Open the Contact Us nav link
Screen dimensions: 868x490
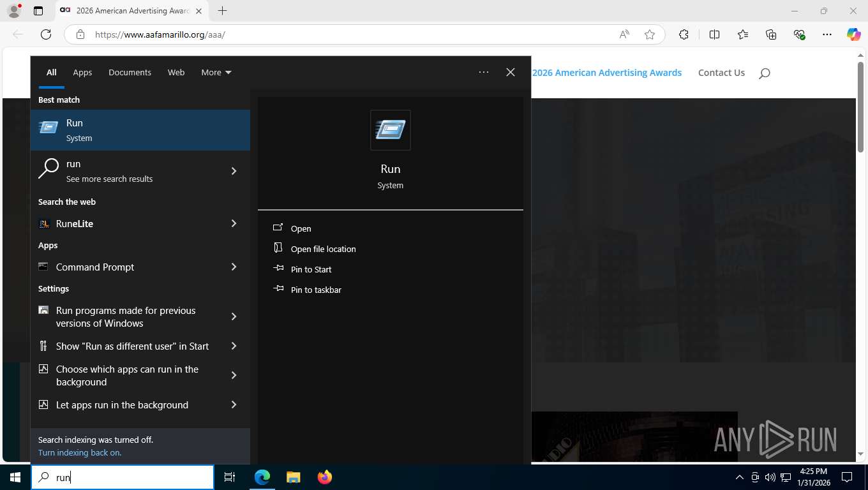pos(721,73)
